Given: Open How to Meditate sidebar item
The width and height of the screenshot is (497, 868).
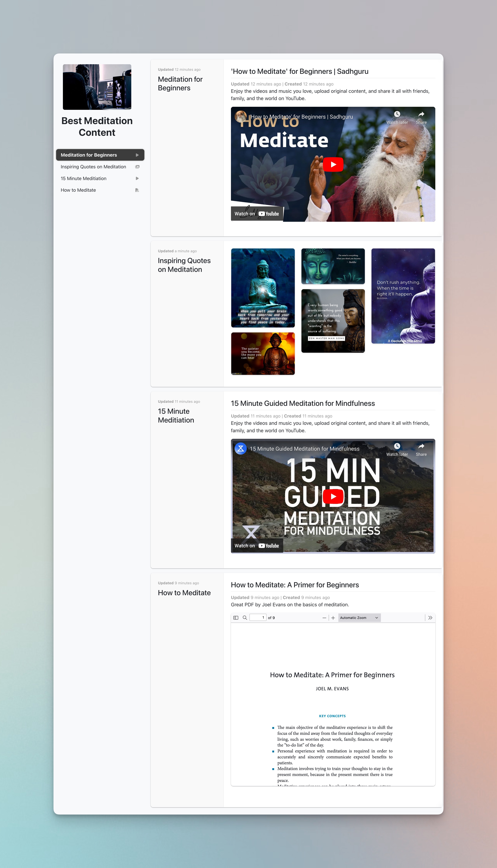Looking at the screenshot, I should click(x=100, y=190).
